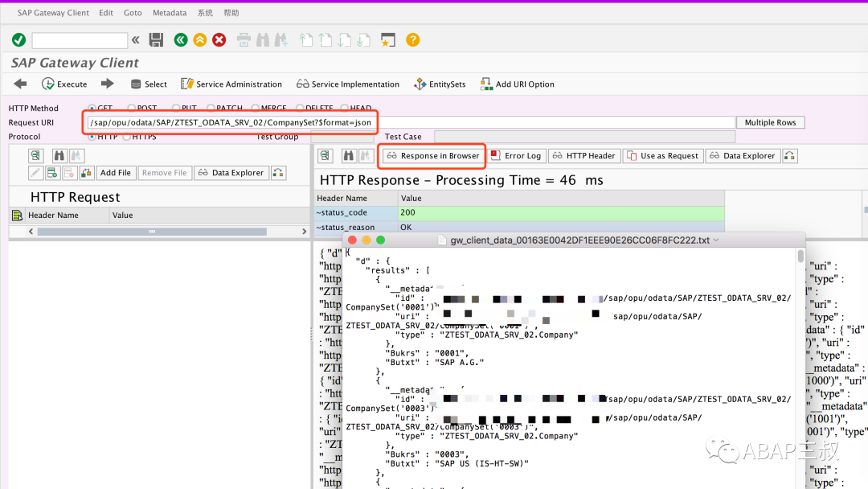This screenshot has height=489, width=868.
Task: Select the GET HTTP method radio button
Action: pos(92,108)
